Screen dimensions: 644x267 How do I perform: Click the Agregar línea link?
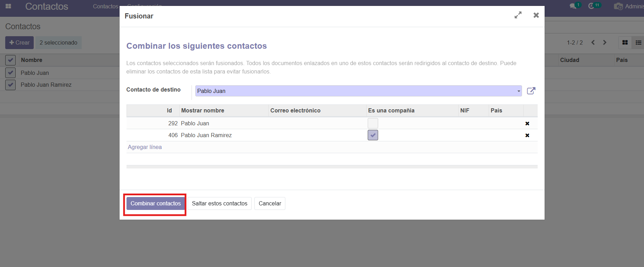tap(145, 147)
